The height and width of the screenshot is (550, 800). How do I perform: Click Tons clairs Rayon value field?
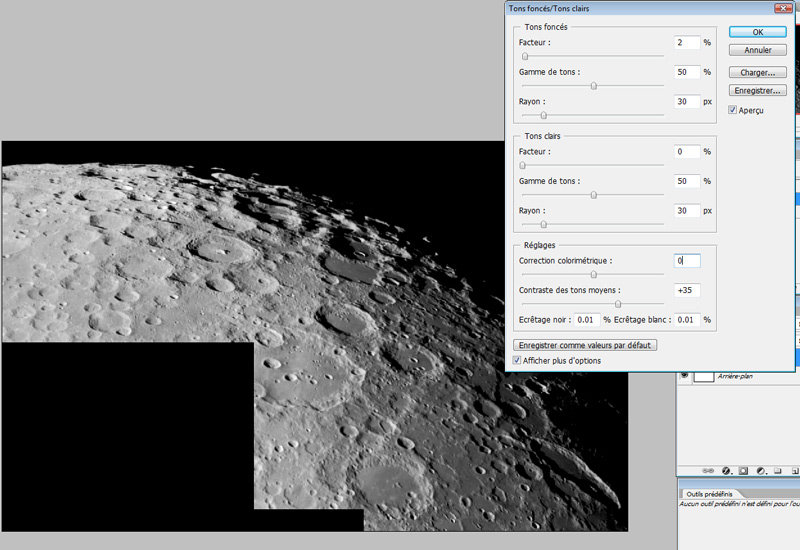(x=687, y=211)
